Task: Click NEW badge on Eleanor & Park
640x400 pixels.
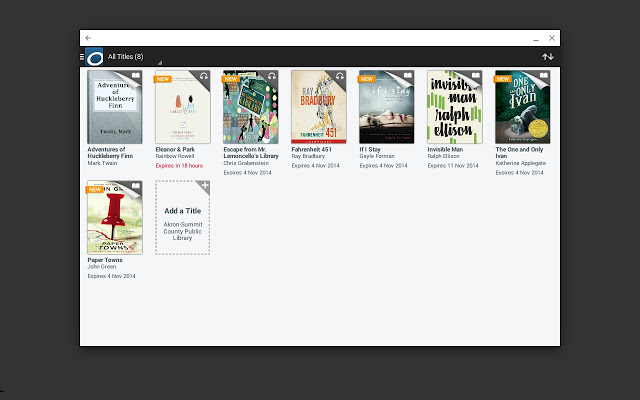Action: tap(162, 79)
